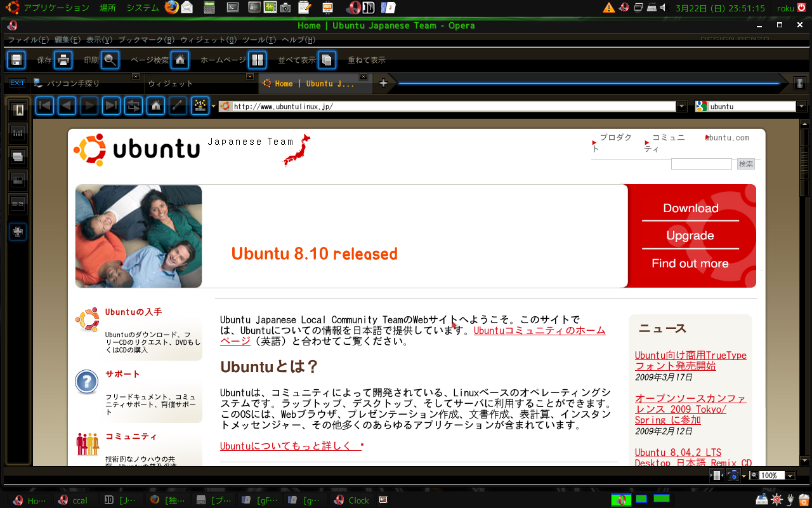The image size is (812, 508).
Task: Open the screenshot camera launcher
Action: coord(285,8)
